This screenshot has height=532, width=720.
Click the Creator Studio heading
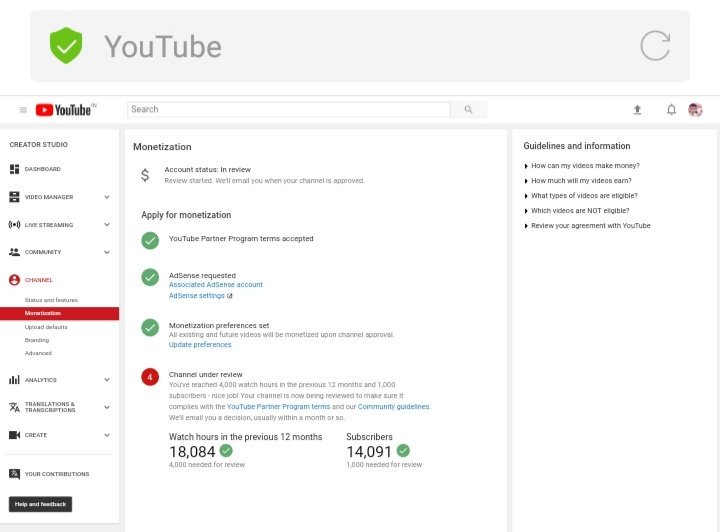pyautogui.click(x=39, y=145)
